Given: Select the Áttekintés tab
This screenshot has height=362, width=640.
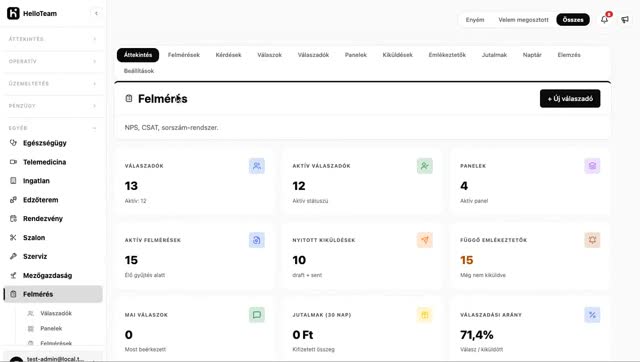Looking at the screenshot, I should click(x=138, y=55).
